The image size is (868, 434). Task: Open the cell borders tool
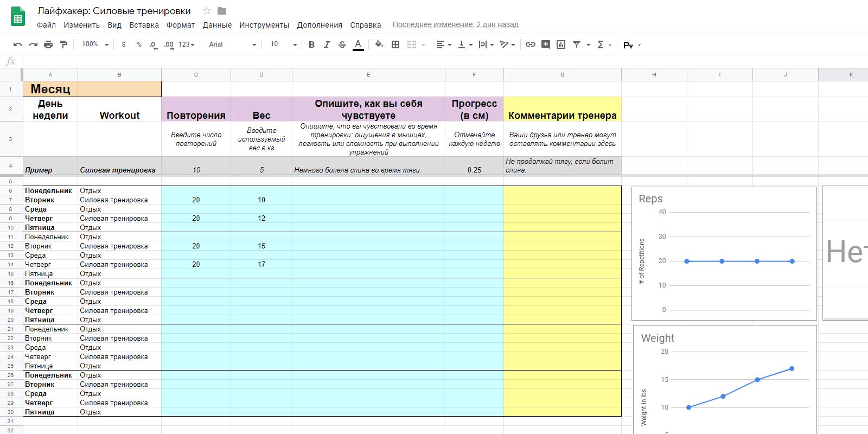tap(395, 44)
